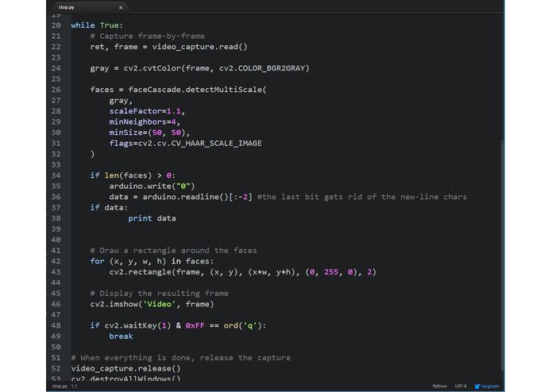Click line number 20 in the gutter
Viewport: 552px width, 392px height.
56,25
